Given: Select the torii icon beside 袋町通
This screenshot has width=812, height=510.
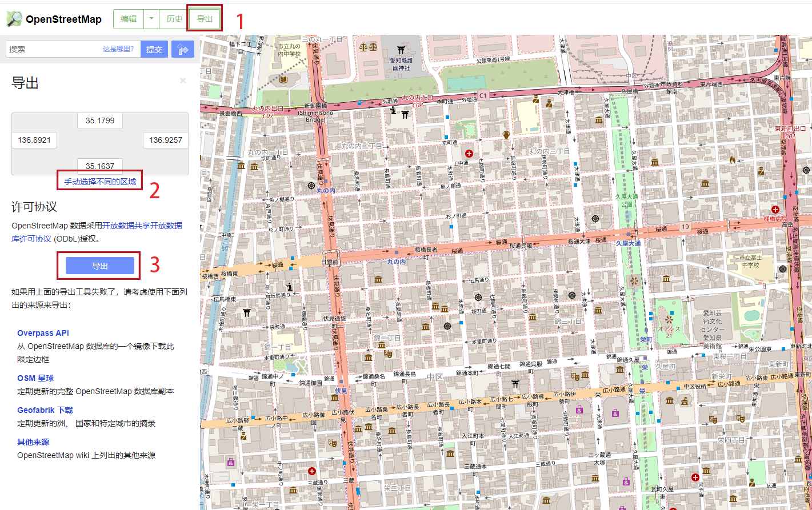Looking at the screenshot, I should 246,312.
